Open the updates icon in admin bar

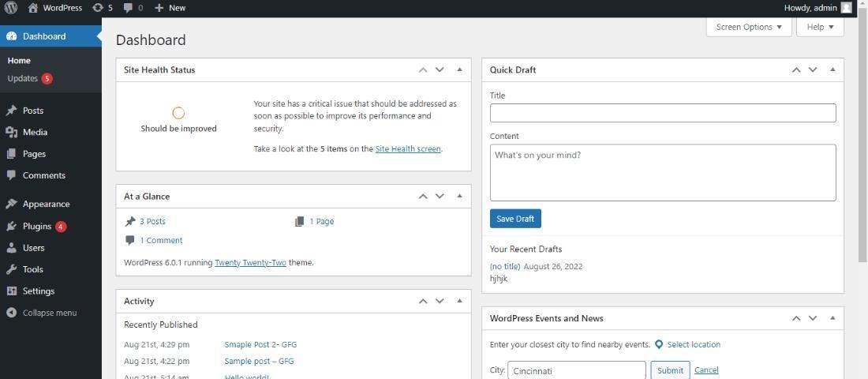[97, 8]
